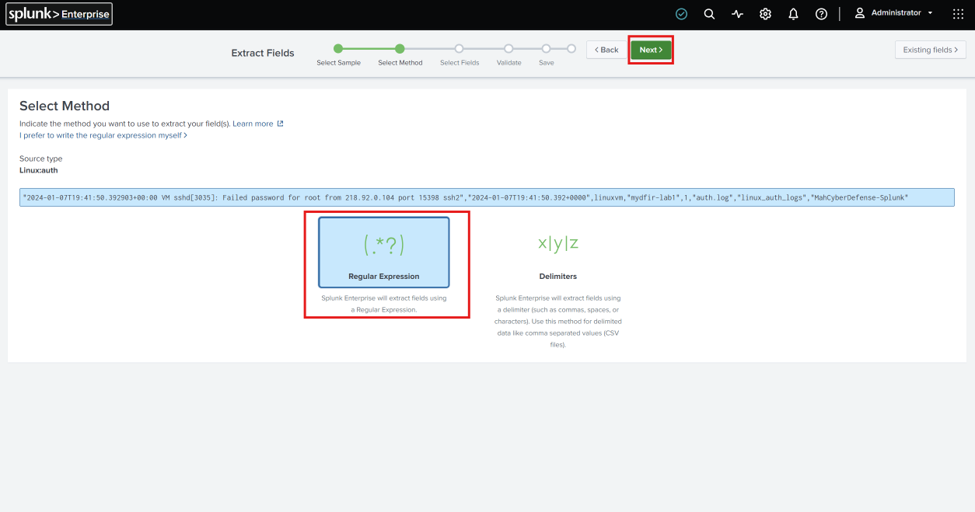This screenshot has width=975, height=512.
Task: Click the Delimiters description text
Action: pyautogui.click(x=558, y=321)
